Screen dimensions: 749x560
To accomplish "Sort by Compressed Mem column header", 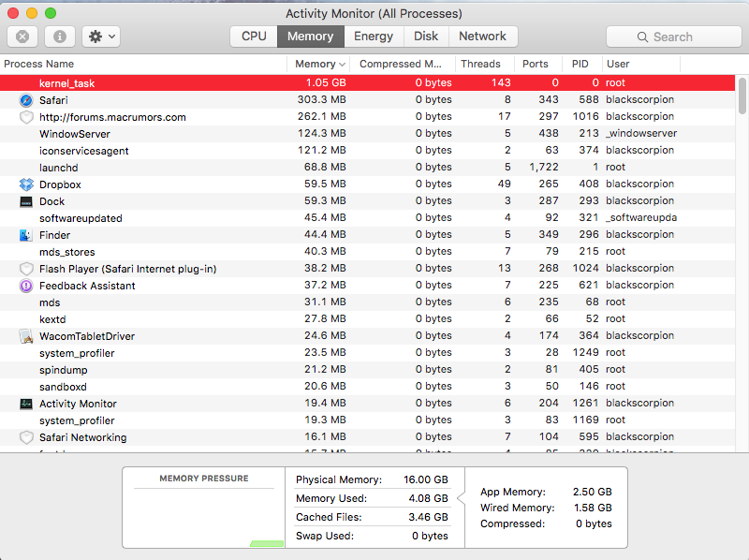I will pos(402,64).
